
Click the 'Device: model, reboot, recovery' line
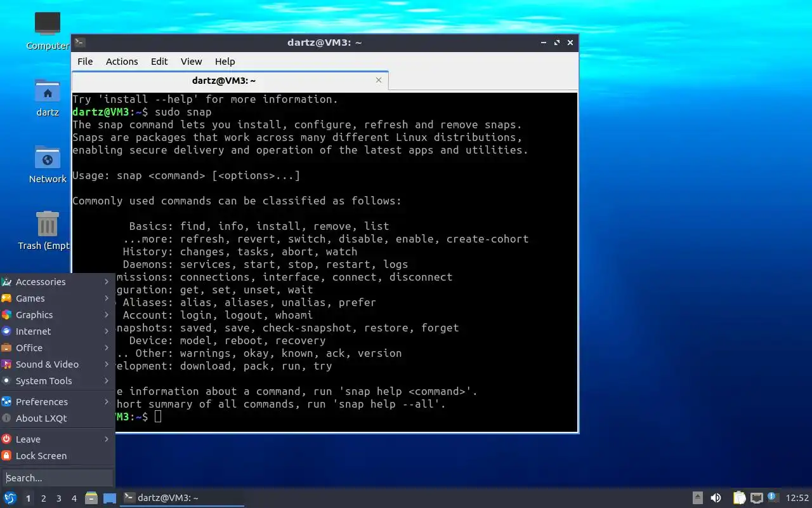227,340
